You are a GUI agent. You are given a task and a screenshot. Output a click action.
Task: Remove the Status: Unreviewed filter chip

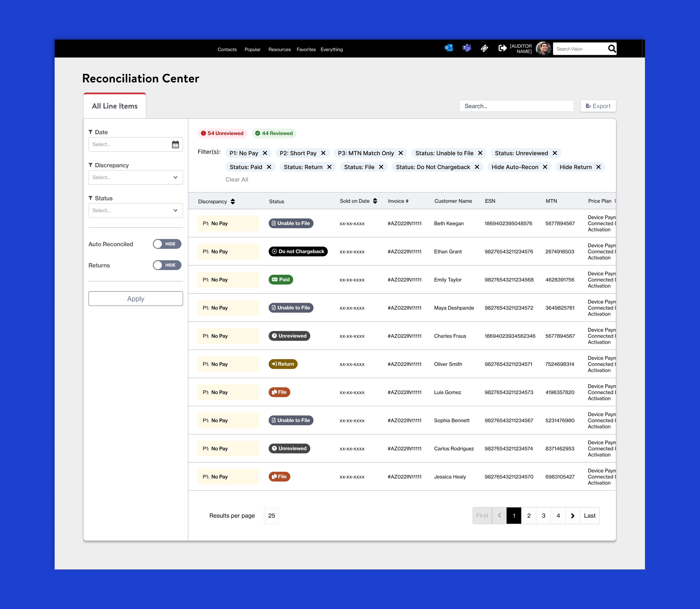click(555, 153)
